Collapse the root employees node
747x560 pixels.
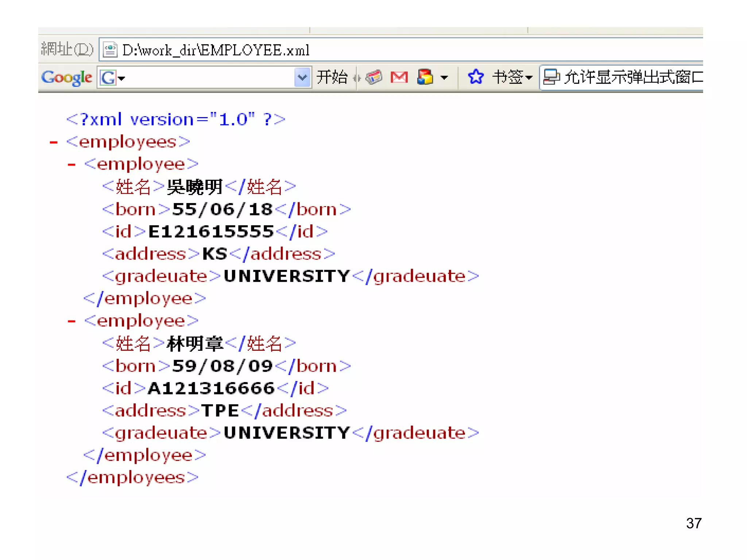pos(54,142)
